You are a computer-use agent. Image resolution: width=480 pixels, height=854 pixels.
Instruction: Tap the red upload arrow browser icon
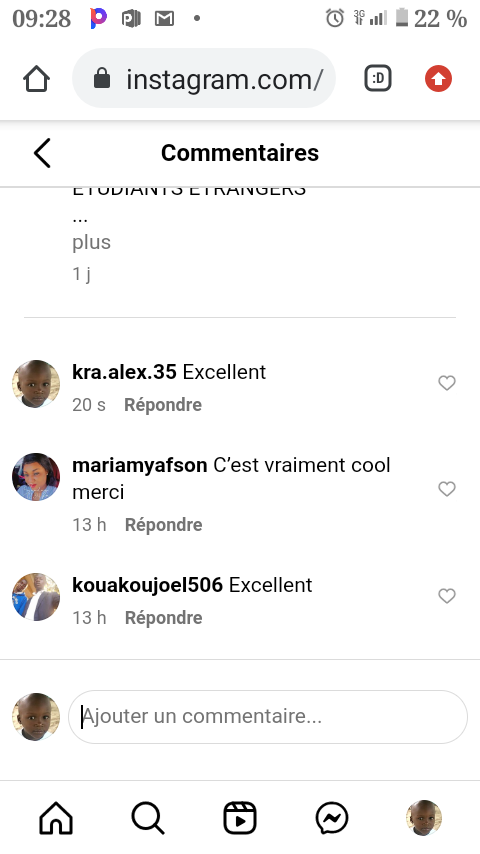click(438, 78)
